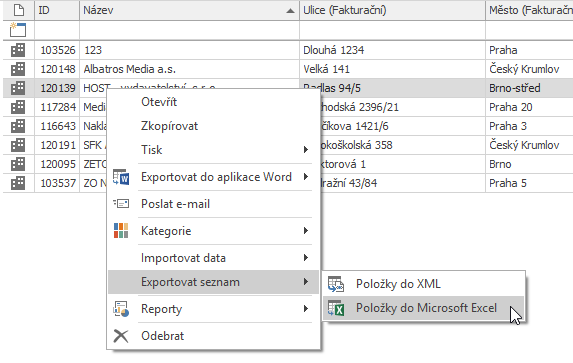Select the city cell Brno

[530, 164]
